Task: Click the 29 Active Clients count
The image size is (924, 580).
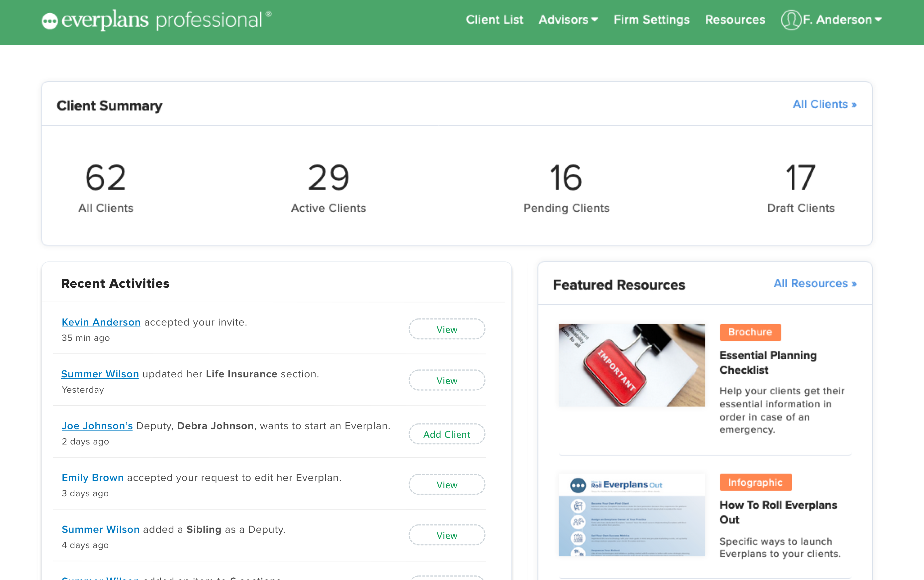Action: (x=328, y=178)
